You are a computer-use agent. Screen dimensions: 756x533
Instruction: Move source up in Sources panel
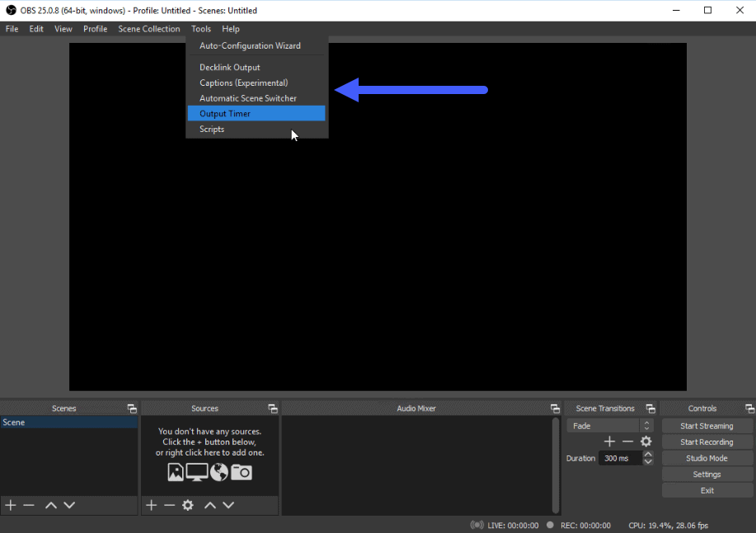[x=210, y=505]
